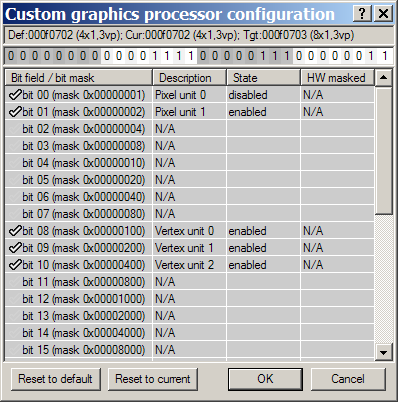Toggle checkmark for bit 10 Vertex unit 2

(x=15, y=265)
